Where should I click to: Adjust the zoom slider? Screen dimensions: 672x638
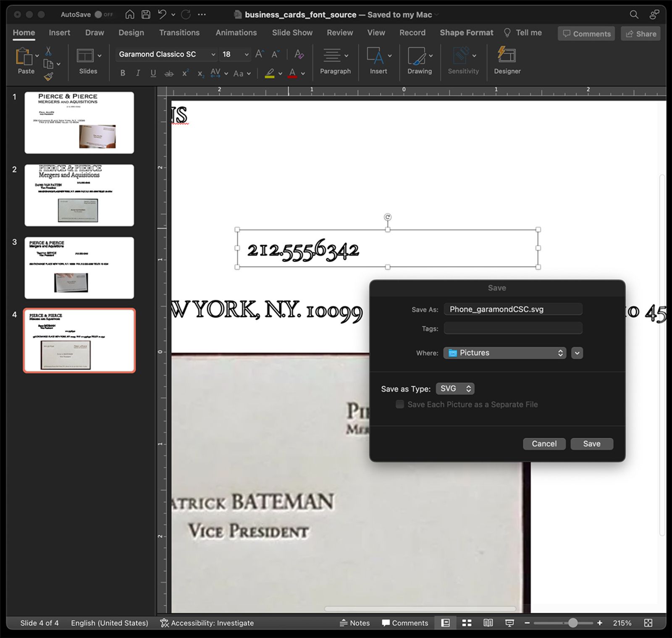click(572, 623)
